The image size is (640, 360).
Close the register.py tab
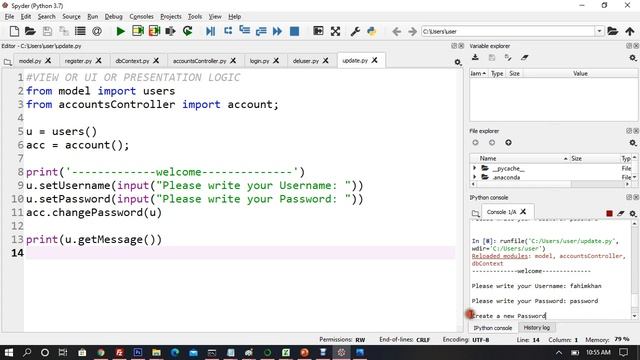pyautogui.click(x=98, y=60)
